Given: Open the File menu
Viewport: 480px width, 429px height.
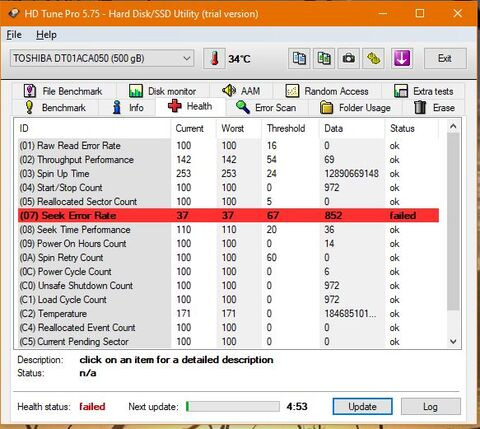Looking at the screenshot, I should coord(14,35).
